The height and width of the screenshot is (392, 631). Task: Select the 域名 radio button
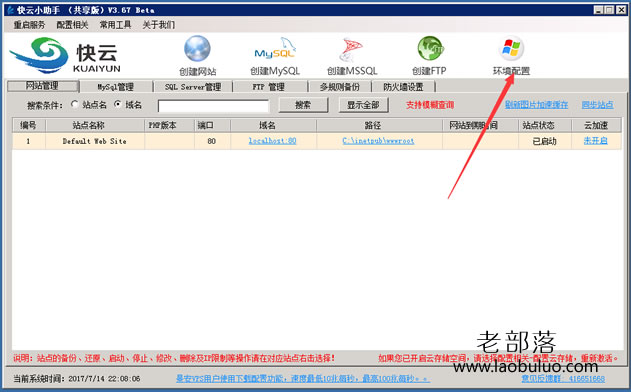pyautogui.click(x=118, y=104)
